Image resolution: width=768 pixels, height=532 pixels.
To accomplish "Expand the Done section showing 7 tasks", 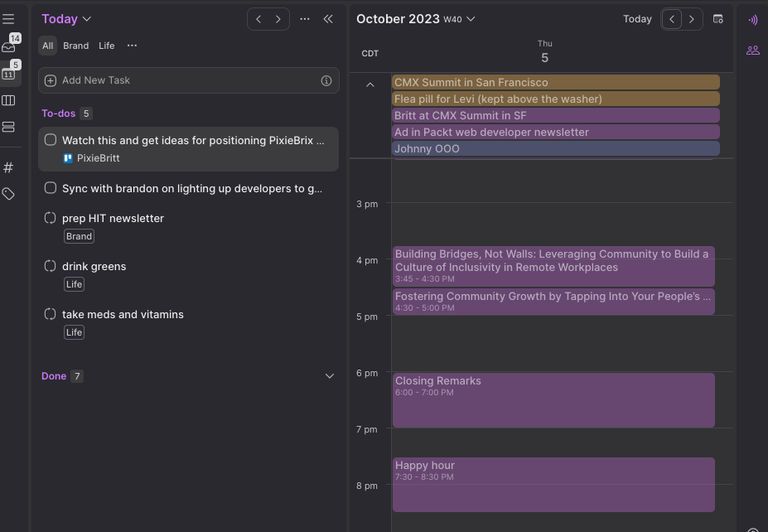I will pos(330,375).
